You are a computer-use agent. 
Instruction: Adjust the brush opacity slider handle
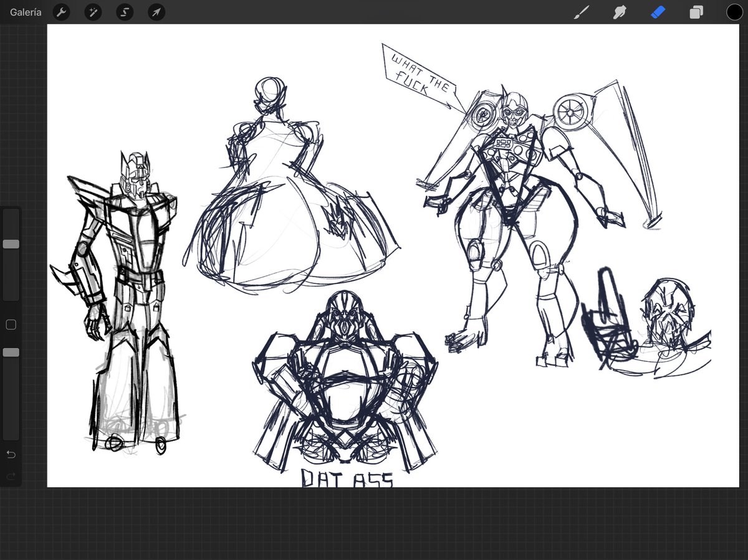click(11, 353)
